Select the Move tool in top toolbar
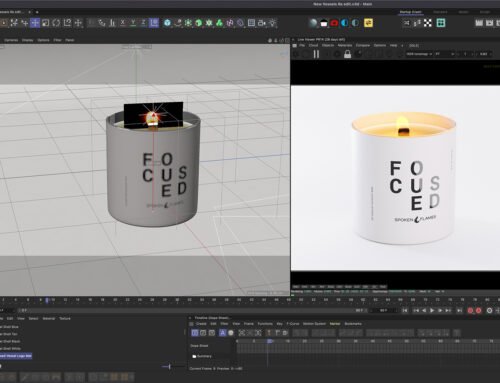The width and height of the screenshot is (500, 383). [x=35, y=23]
